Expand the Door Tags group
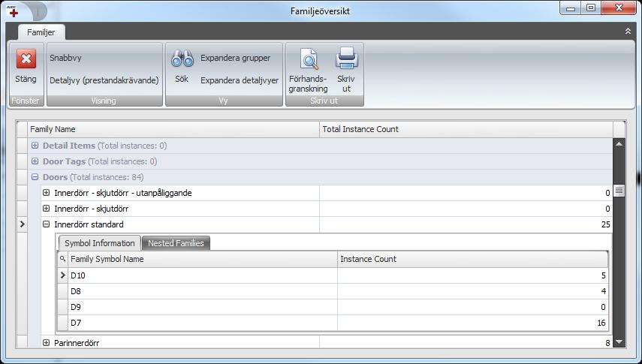Image resolution: width=642 pixels, height=364 pixels. 35,161
